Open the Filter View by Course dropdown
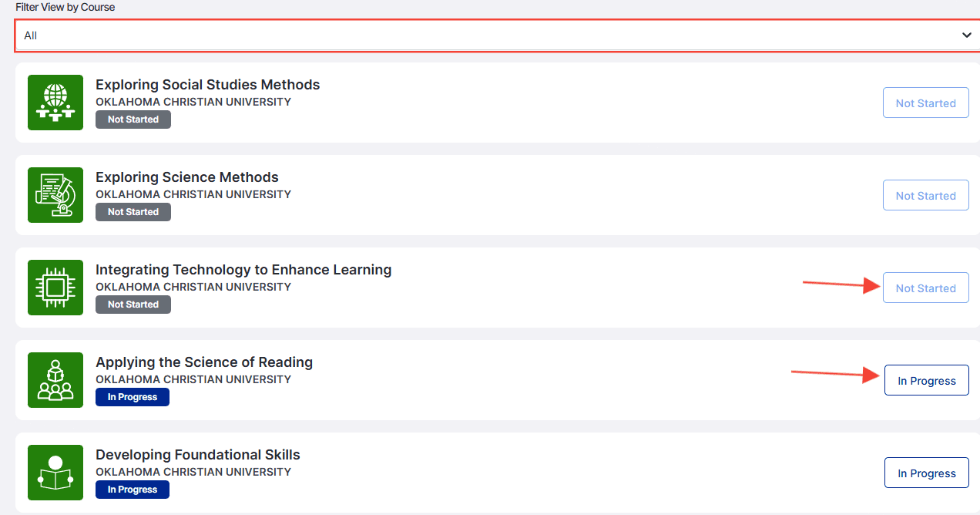 coord(497,35)
